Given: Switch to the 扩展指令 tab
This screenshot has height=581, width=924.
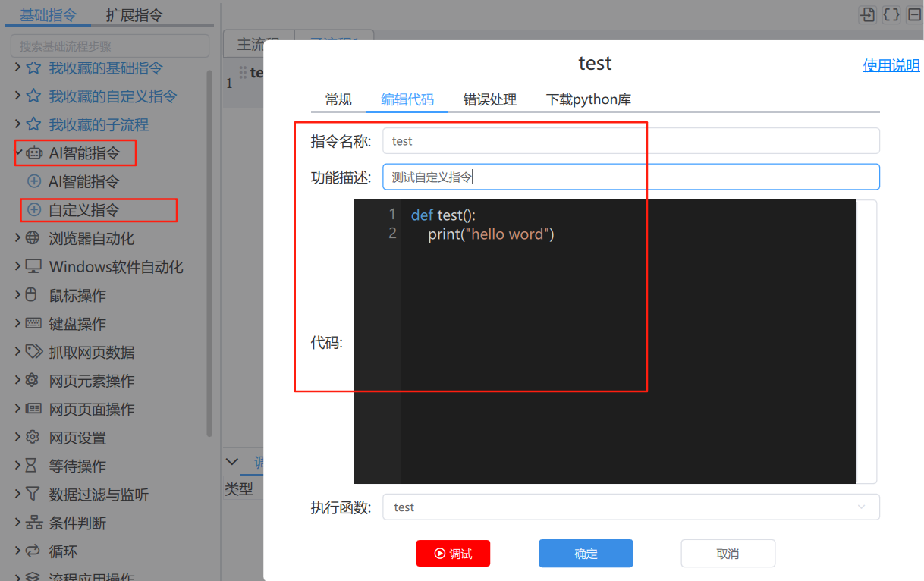Looking at the screenshot, I should [x=134, y=14].
